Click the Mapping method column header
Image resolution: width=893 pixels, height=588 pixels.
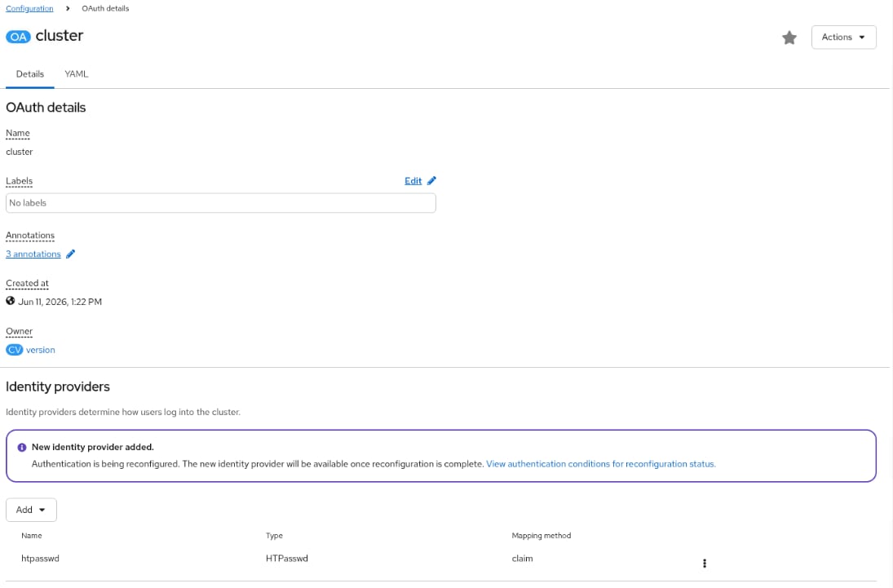pos(541,536)
